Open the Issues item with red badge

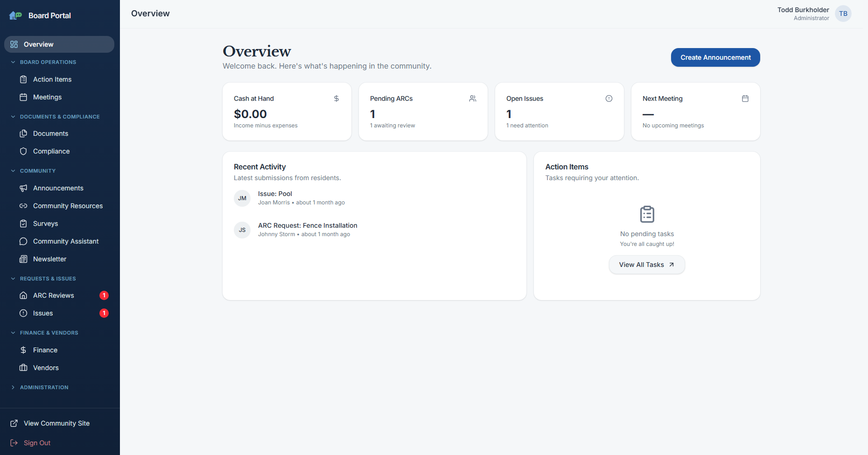tap(42, 313)
